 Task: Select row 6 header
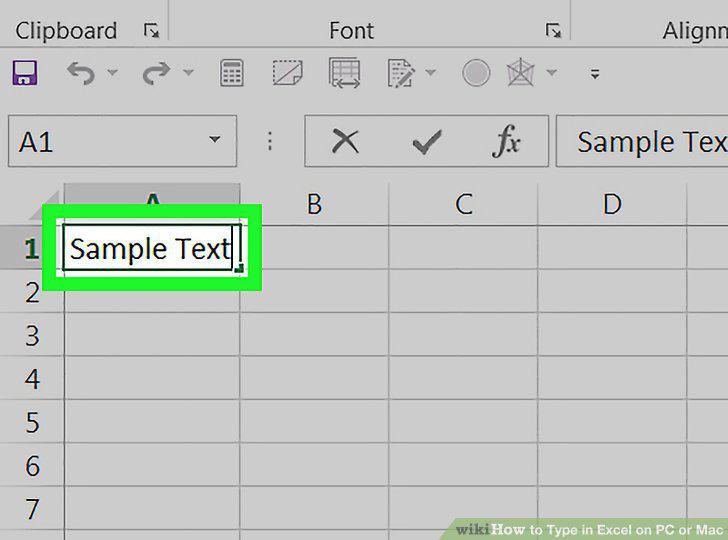[x=32, y=465]
